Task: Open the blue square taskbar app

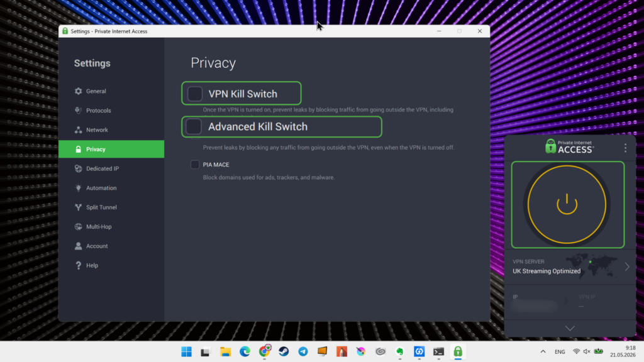Action: tap(419, 352)
